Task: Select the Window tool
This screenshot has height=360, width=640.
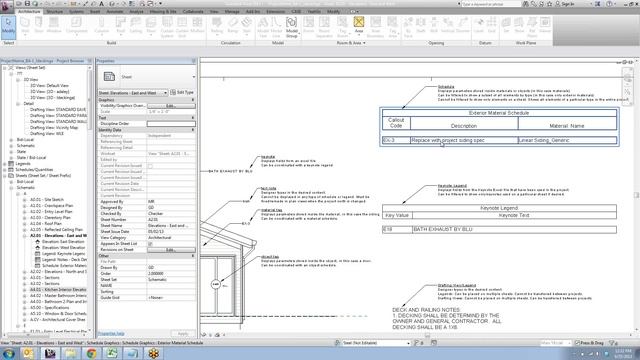Action: point(53,25)
